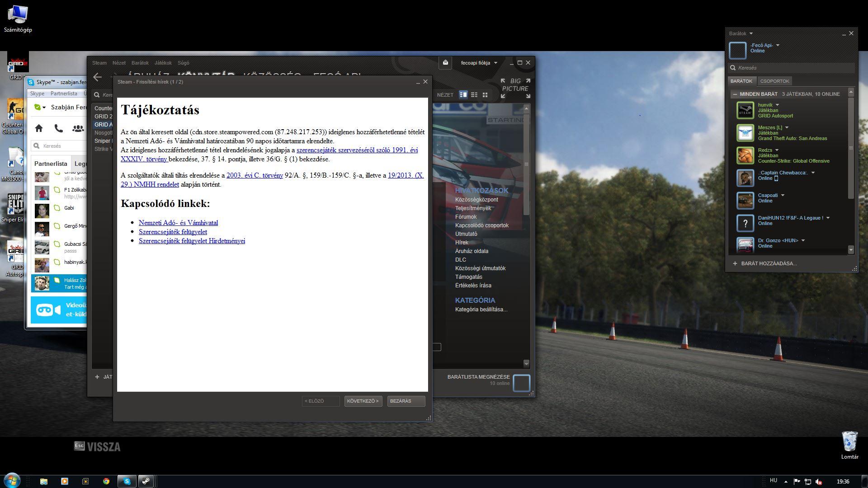Open hunvik's Steam avatar in friends list

coord(745,110)
